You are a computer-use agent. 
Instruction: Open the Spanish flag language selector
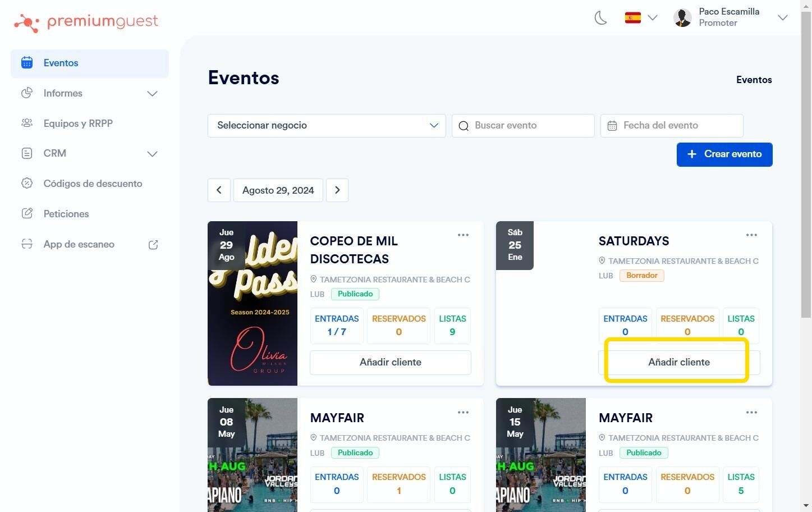point(640,18)
